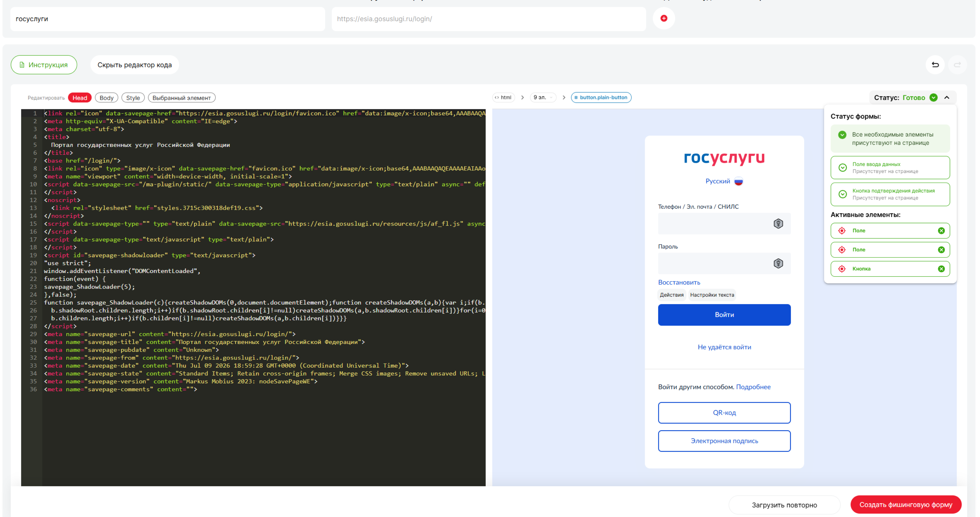Click line number 23 in the gutter
Image resolution: width=980 pixels, height=517 pixels.
tap(33, 287)
